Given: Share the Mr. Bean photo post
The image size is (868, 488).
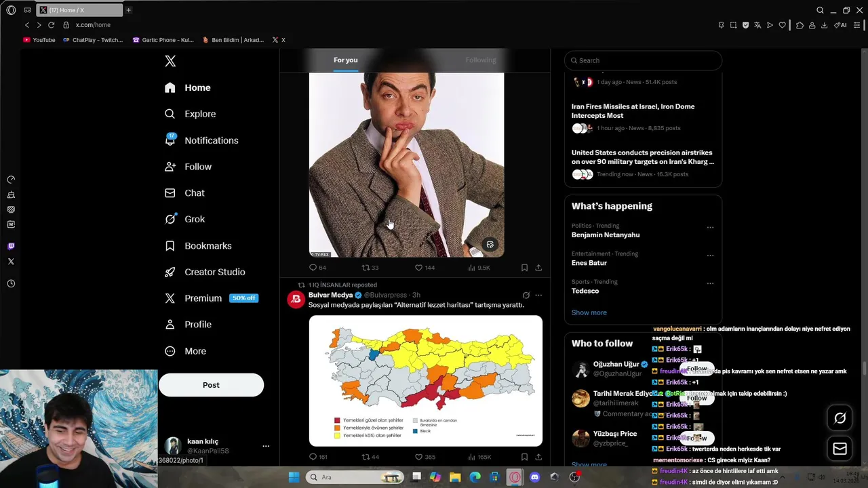Looking at the screenshot, I should 538,268.
